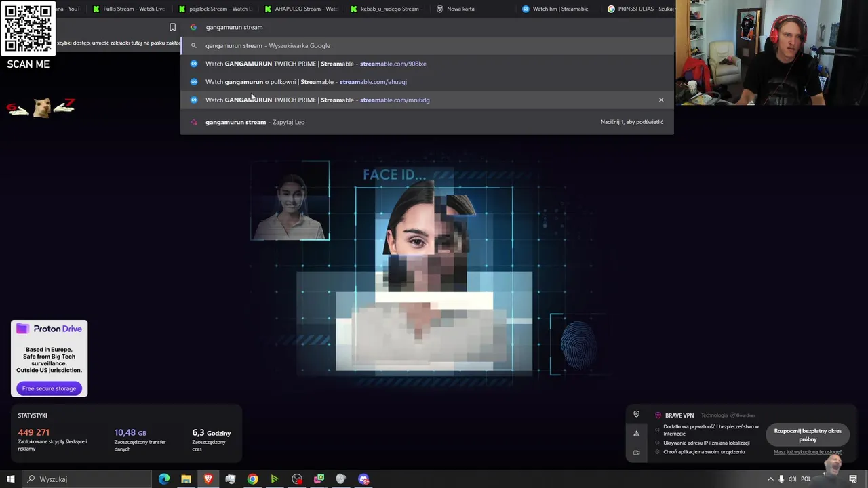Switch to the AHAPULCO Stream tab
The height and width of the screenshot is (488, 868).
pyautogui.click(x=300, y=9)
